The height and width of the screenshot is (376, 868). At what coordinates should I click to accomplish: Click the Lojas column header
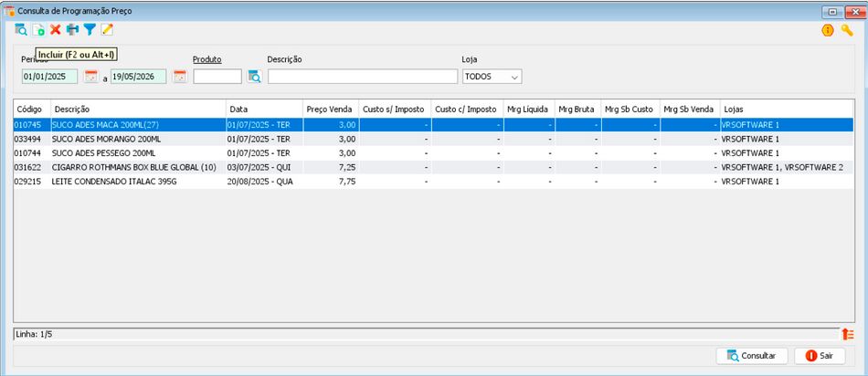point(787,110)
